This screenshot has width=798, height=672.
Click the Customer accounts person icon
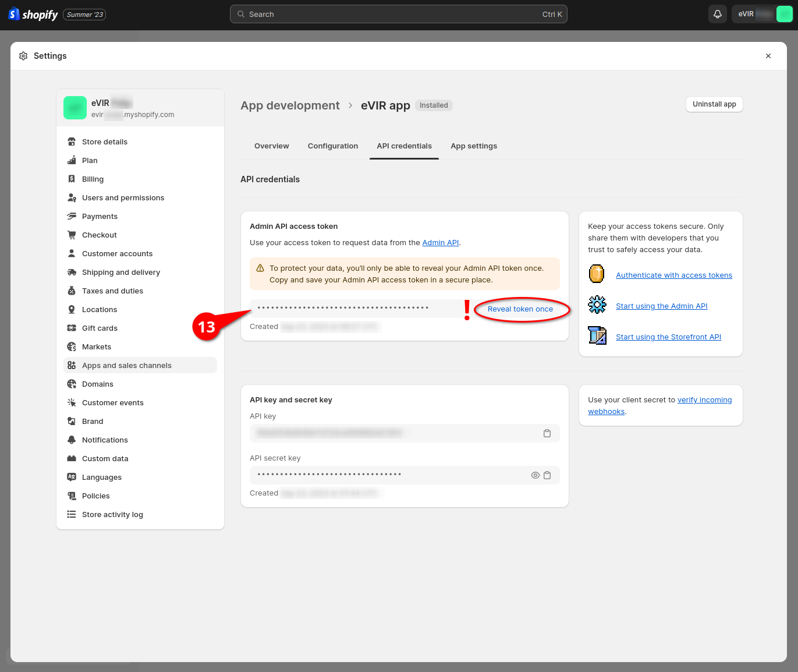click(x=72, y=253)
